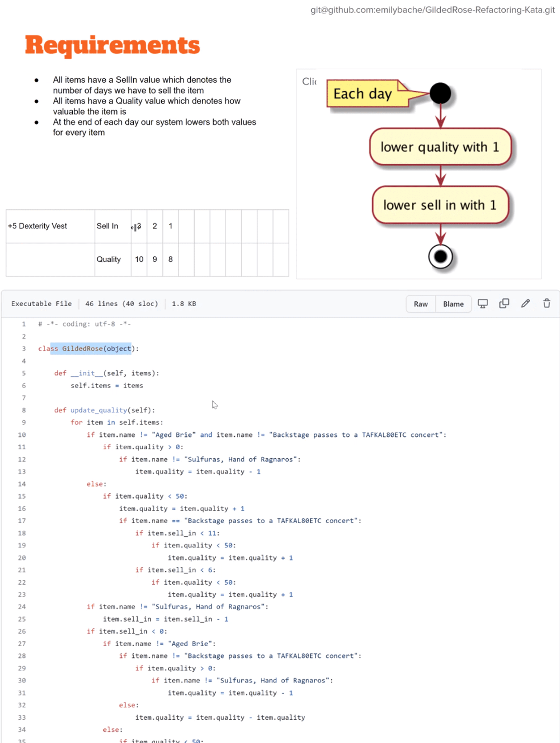The image size is (560, 743).
Task: Select the 'lower quality with 1' activity box
Action: 440,147
